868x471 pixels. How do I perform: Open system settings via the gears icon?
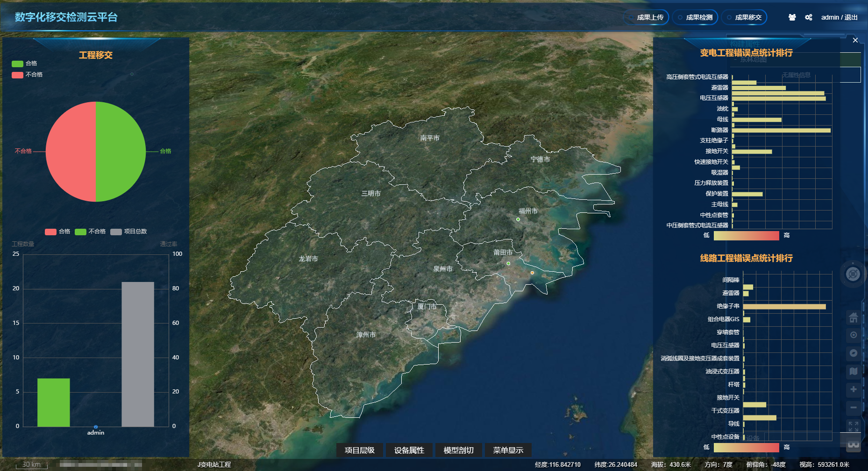pyautogui.click(x=808, y=17)
